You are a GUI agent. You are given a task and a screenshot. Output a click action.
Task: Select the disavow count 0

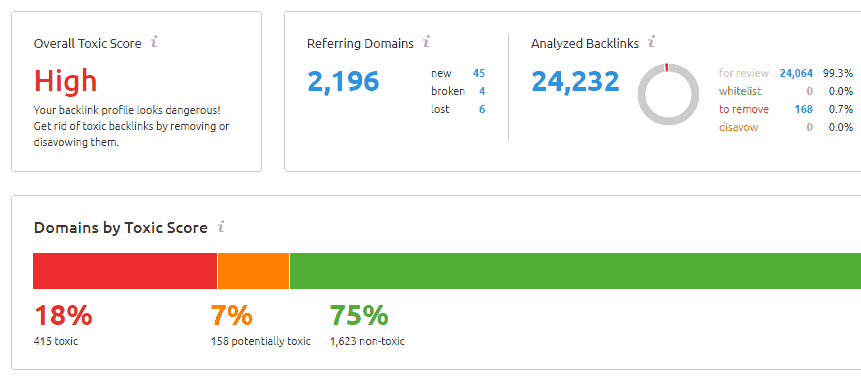click(x=809, y=127)
